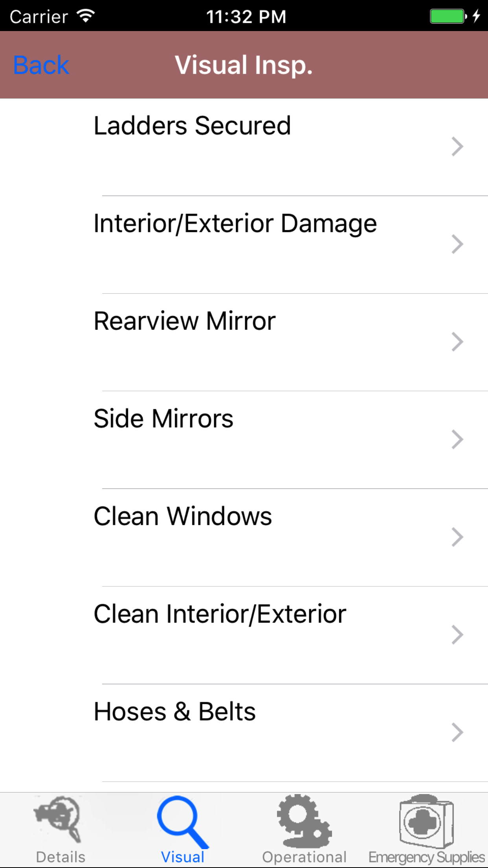488x868 pixels.
Task: Switch to the Operational tab label
Action: click(304, 857)
